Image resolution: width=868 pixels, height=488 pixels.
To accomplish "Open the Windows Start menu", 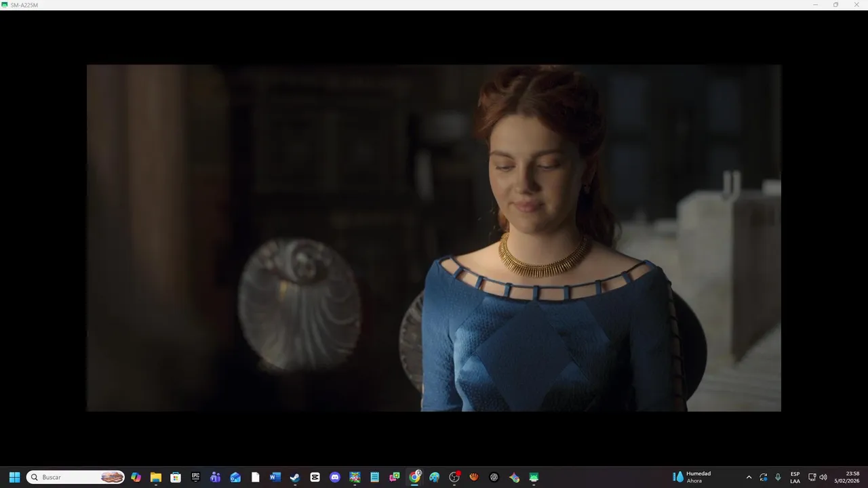I will [14, 477].
